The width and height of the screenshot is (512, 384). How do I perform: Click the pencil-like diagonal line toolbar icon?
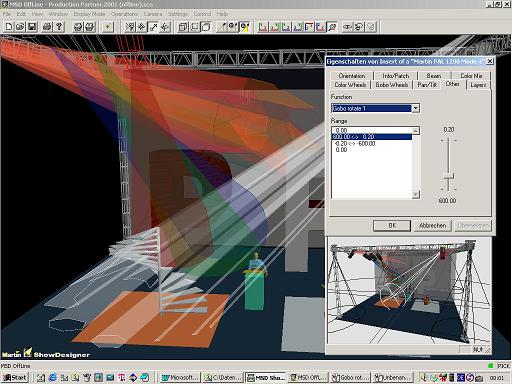tap(222, 27)
